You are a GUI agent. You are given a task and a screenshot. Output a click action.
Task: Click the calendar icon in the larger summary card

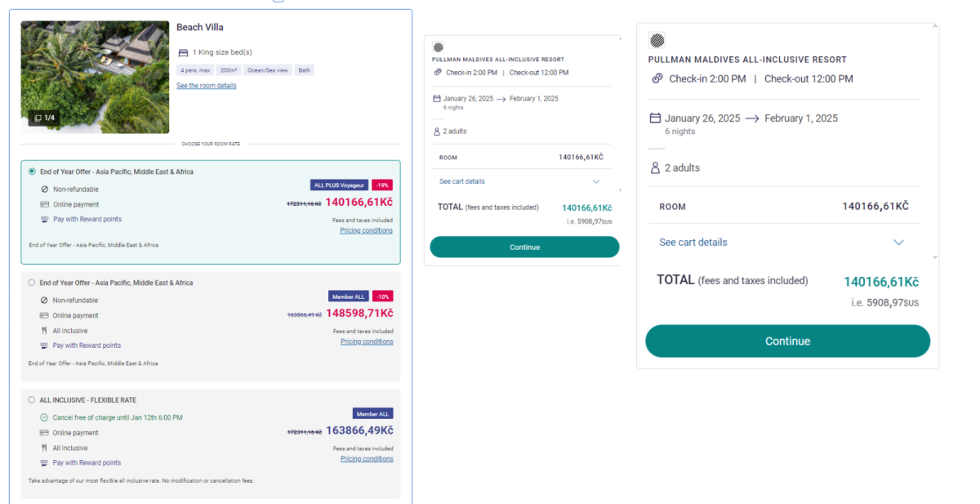tap(655, 118)
